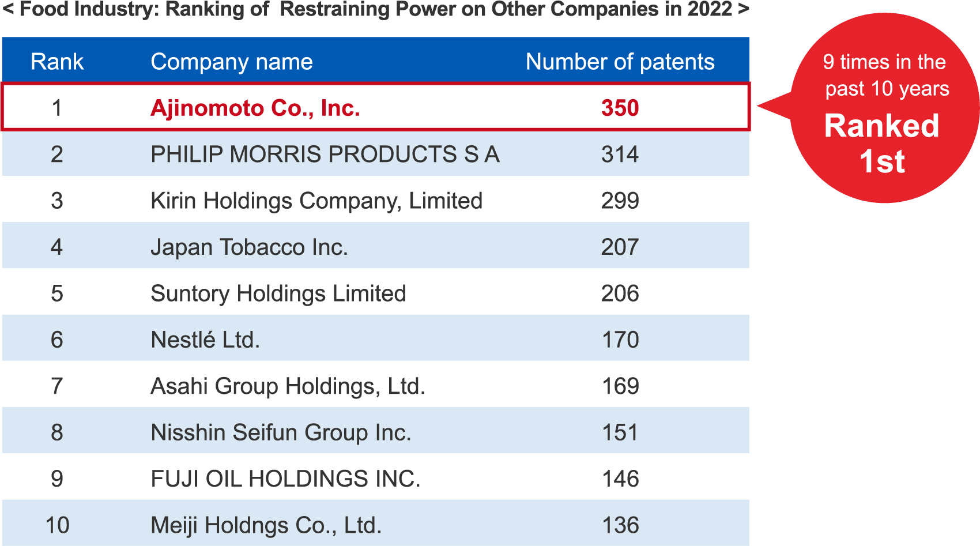This screenshot has height=546, width=980.
Task: Select Ajinomoto Co., Inc. company name
Action: click(x=255, y=108)
